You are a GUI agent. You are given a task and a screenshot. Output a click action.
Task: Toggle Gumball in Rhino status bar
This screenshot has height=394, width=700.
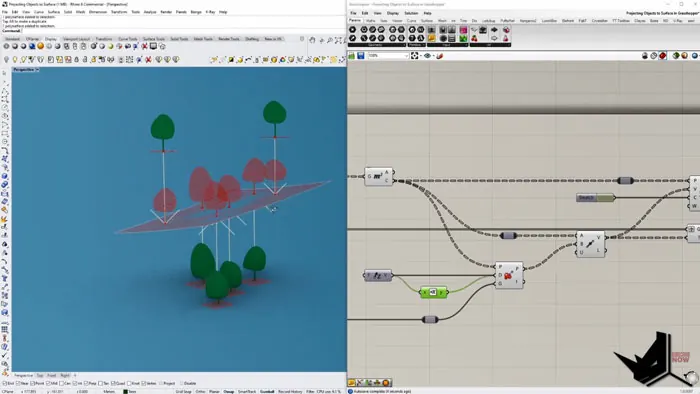(267, 391)
